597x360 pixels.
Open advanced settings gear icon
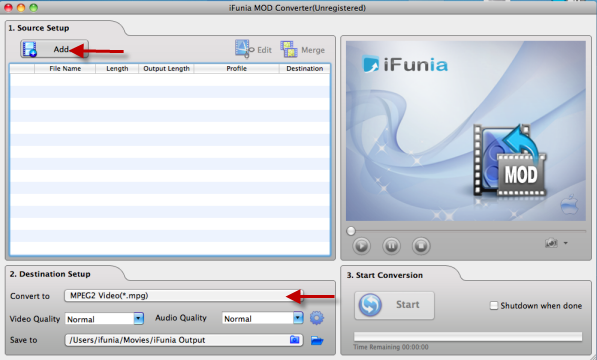click(x=316, y=318)
